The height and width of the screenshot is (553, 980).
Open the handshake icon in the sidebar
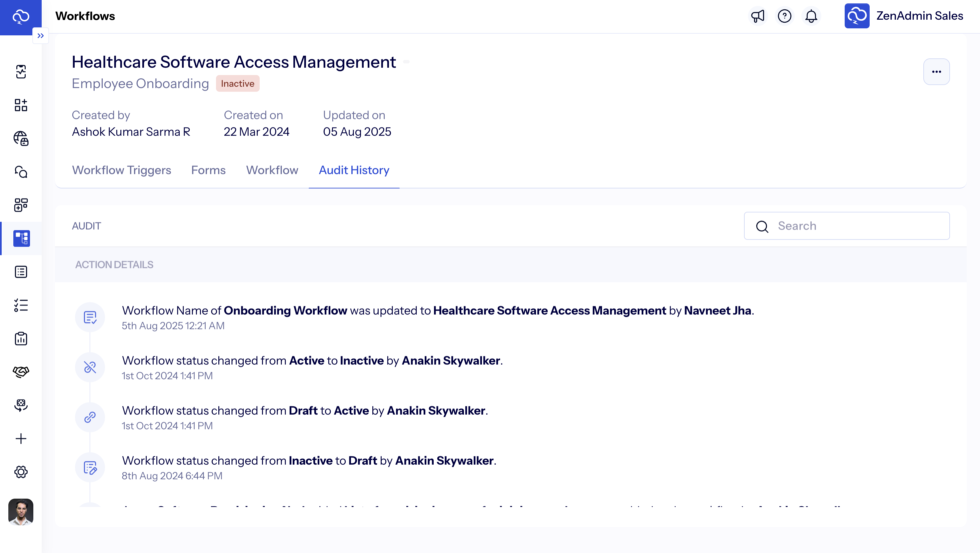(x=21, y=372)
